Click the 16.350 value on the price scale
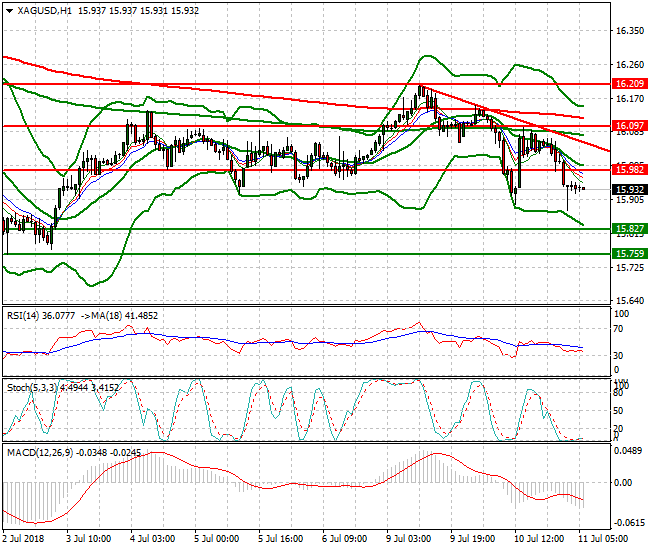The height and width of the screenshot is (550, 650). 630,31
